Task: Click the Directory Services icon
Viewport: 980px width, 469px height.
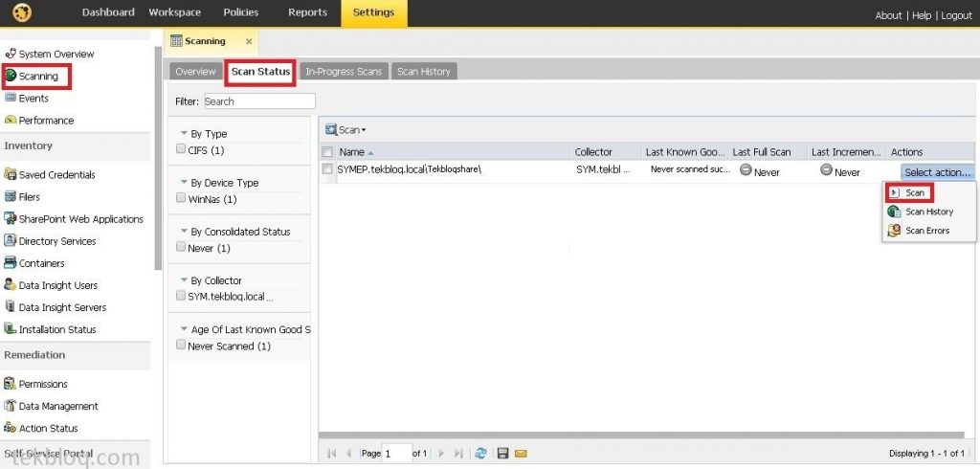Action: coord(10,240)
